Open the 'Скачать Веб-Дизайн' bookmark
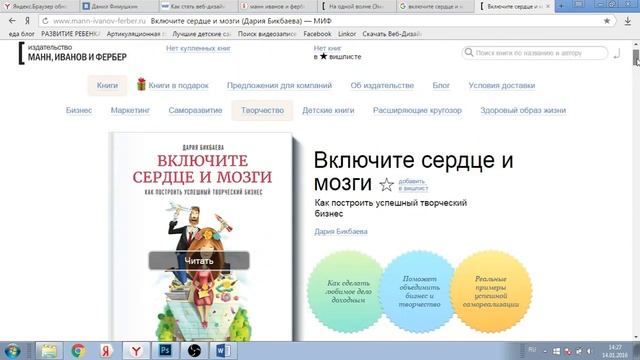The height and width of the screenshot is (360, 640). coord(392,34)
